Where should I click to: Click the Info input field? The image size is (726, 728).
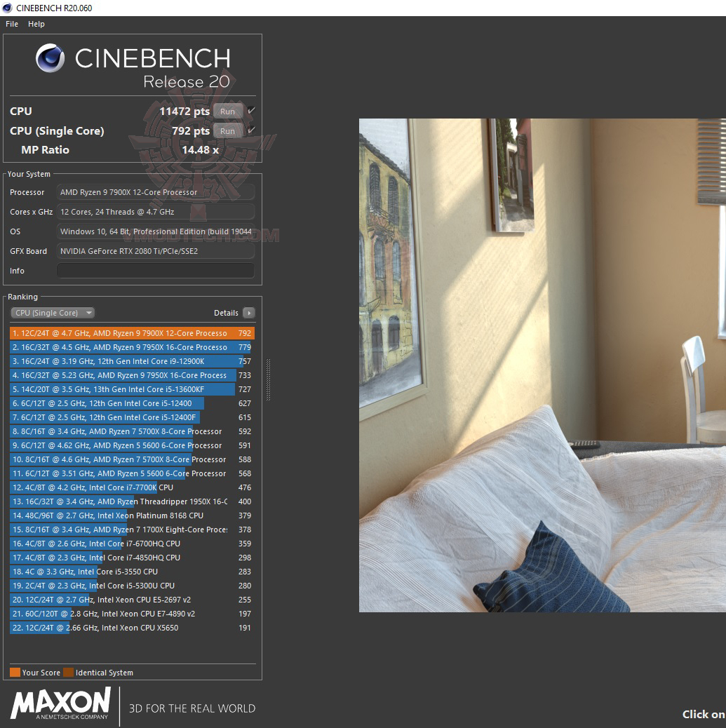(156, 271)
